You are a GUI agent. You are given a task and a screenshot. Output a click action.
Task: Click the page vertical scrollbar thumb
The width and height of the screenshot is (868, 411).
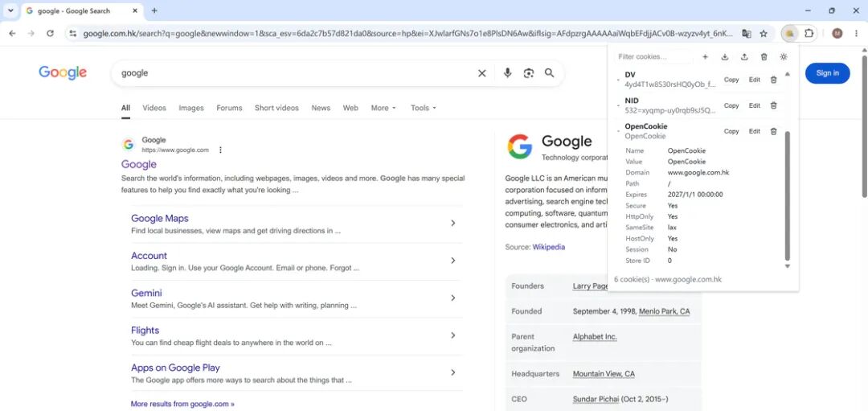(x=864, y=125)
